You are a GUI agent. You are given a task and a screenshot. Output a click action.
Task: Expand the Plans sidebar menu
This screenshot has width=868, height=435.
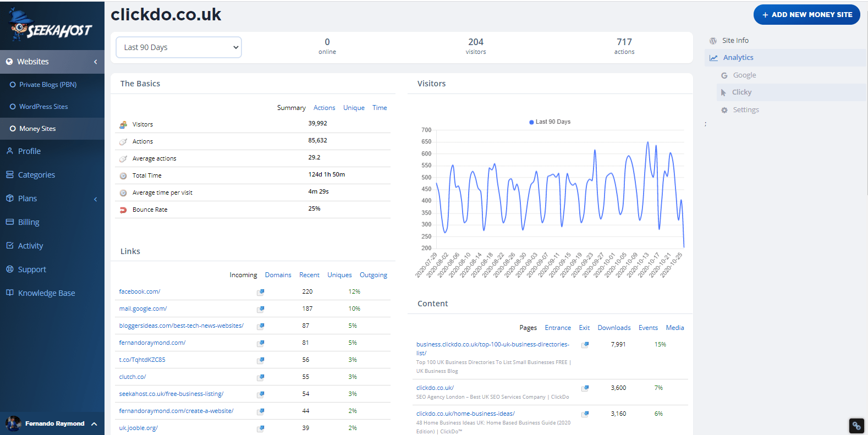(95, 199)
